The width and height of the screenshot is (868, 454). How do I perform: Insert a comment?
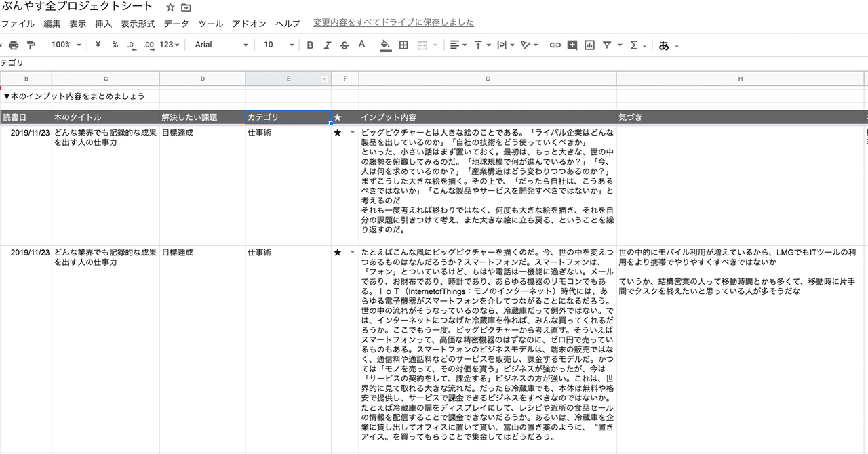click(573, 45)
